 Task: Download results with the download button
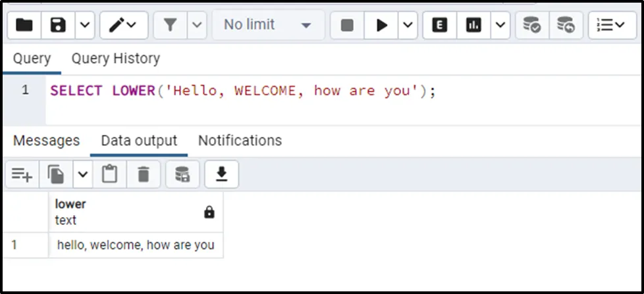coord(222,174)
